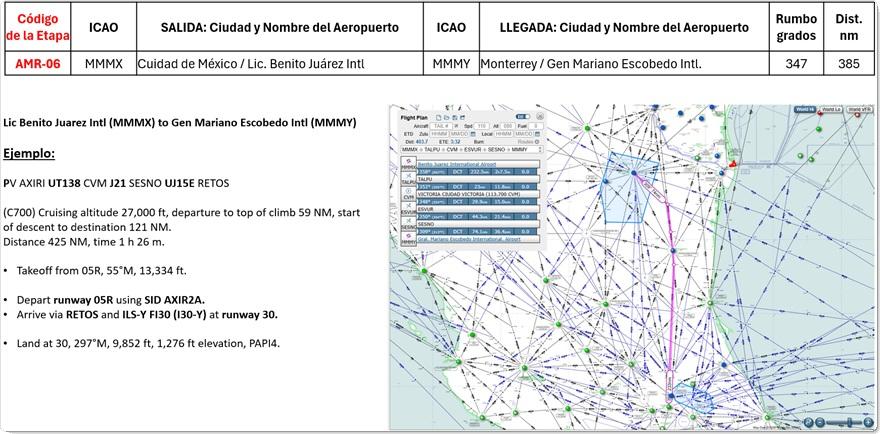Click the 385 distance nm cell
Viewport: 880px width, 434px height.
pyautogui.click(x=849, y=63)
